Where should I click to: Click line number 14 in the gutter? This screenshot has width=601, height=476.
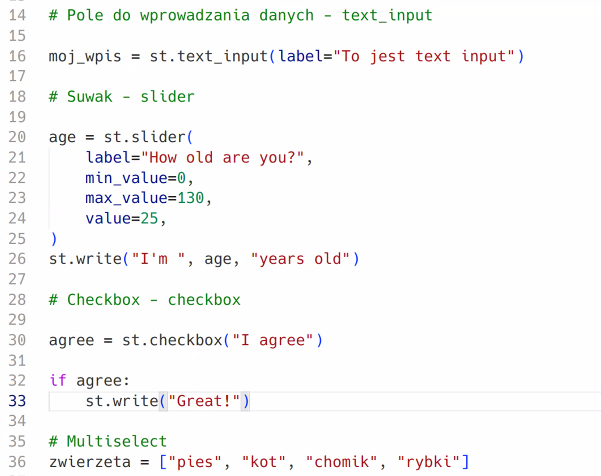pos(17,15)
